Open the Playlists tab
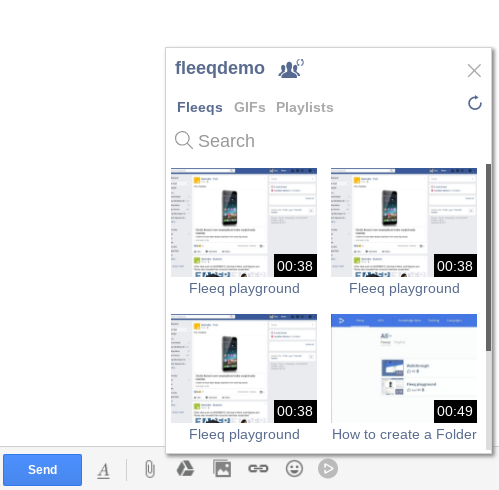The width and height of the screenshot is (499, 490). 305,107
